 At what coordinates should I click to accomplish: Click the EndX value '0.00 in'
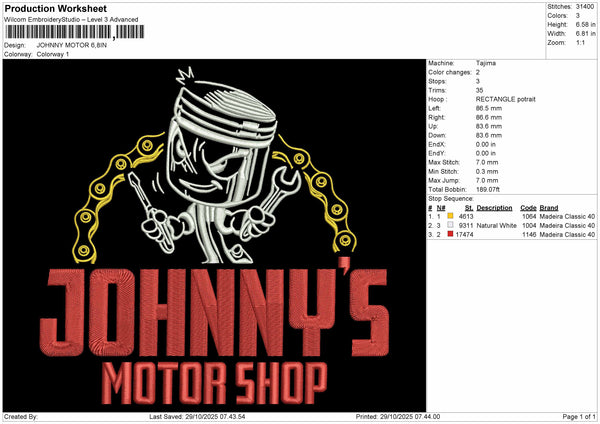(x=486, y=144)
